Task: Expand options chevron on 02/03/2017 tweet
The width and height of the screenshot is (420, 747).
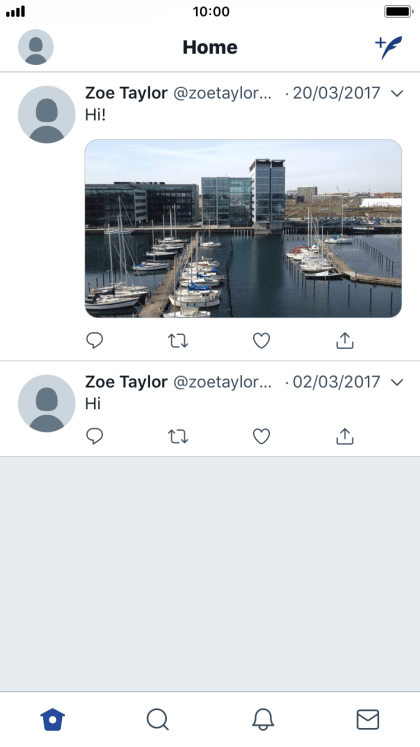Action: click(x=397, y=382)
